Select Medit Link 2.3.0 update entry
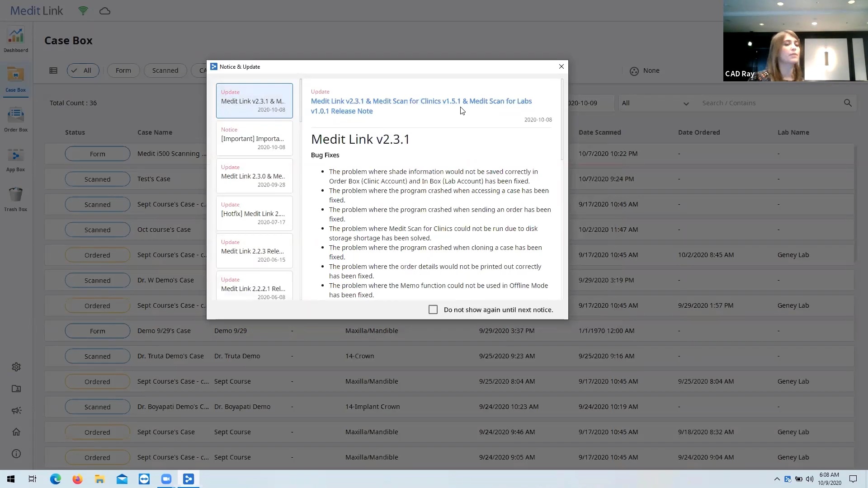Screen dimensions: 868x488 pos(254,176)
